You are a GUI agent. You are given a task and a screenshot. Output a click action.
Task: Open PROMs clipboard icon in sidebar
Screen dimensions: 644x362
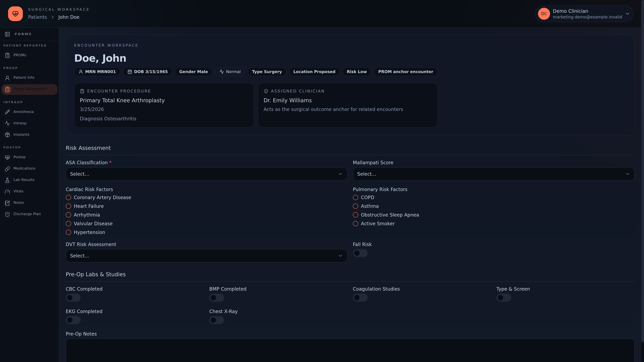coord(8,55)
